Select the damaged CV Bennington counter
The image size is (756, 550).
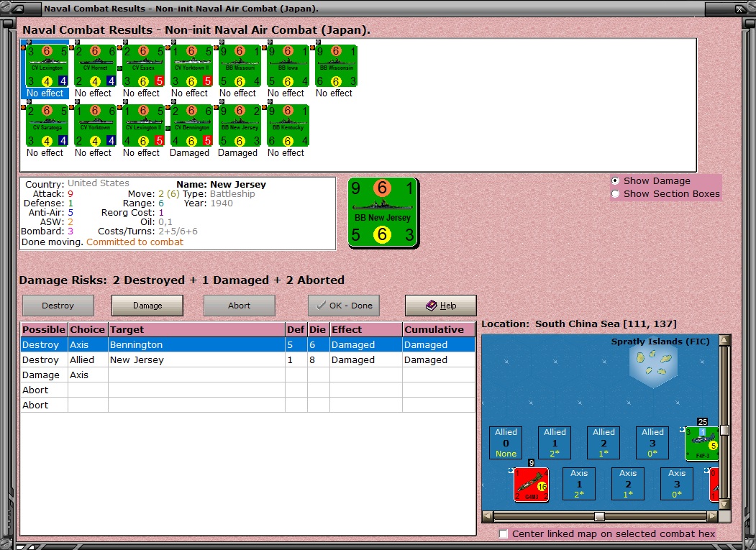191,125
